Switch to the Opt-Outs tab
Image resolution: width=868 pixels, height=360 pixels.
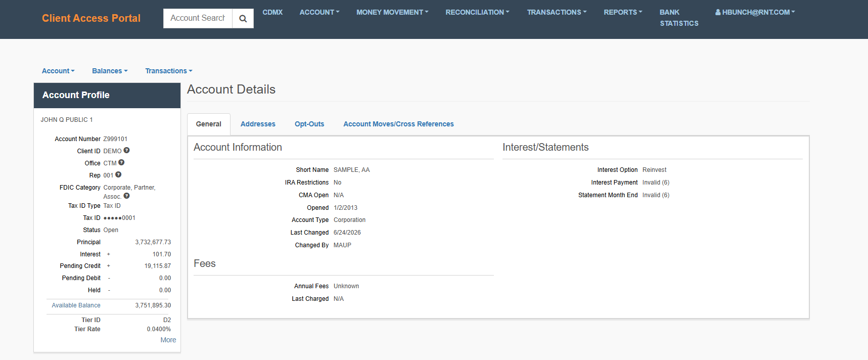click(x=309, y=124)
